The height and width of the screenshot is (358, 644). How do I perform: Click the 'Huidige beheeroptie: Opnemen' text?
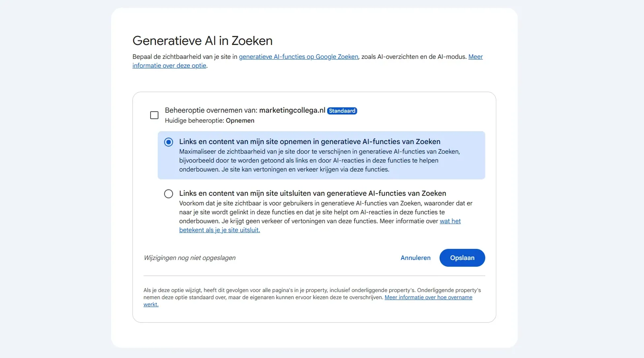(210, 121)
